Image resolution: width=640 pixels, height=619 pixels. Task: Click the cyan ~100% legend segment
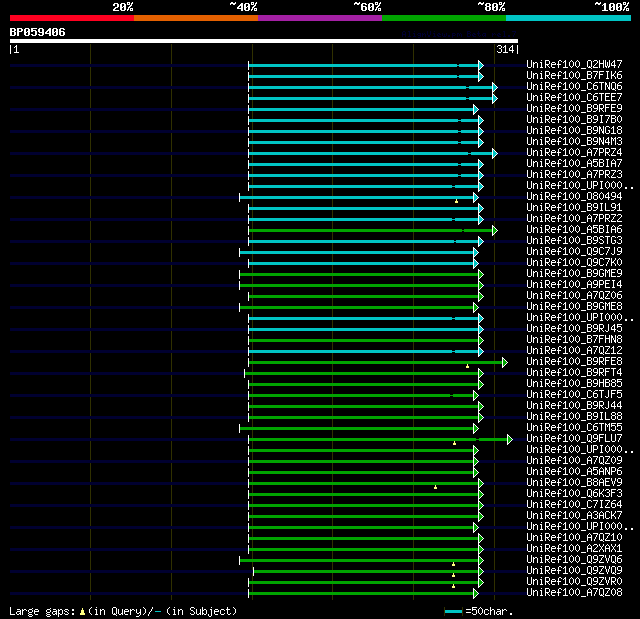(x=567, y=18)
